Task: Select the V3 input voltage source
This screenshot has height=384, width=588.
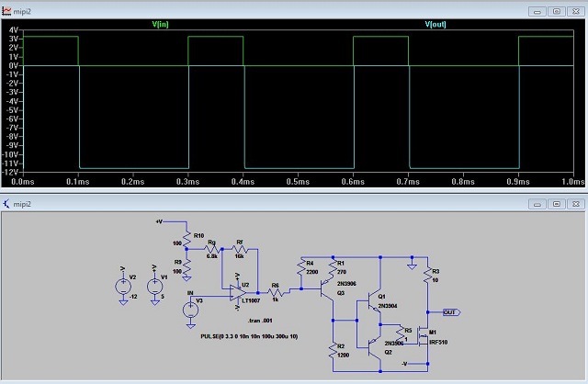Action: (190, 310)
